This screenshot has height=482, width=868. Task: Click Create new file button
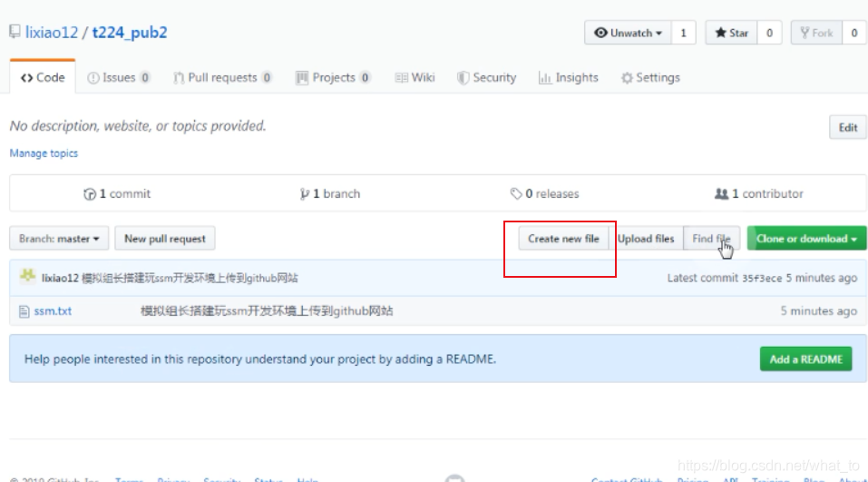(x=563, y=239)
